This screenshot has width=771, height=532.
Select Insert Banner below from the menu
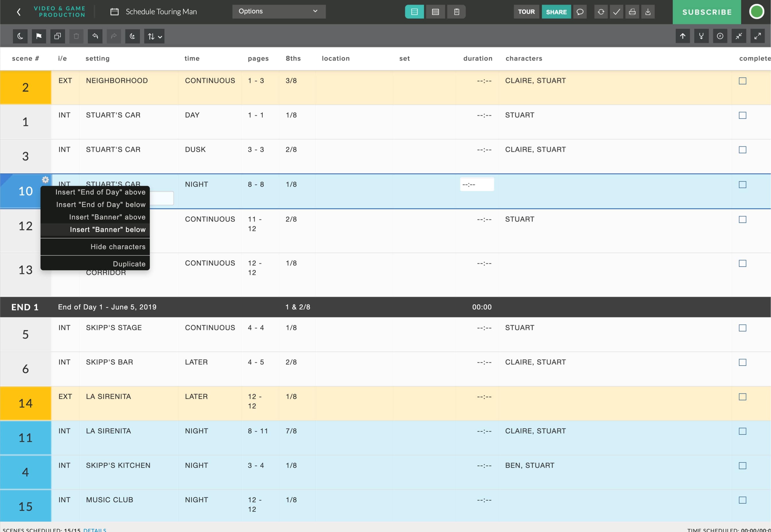(x=107, y=229)
